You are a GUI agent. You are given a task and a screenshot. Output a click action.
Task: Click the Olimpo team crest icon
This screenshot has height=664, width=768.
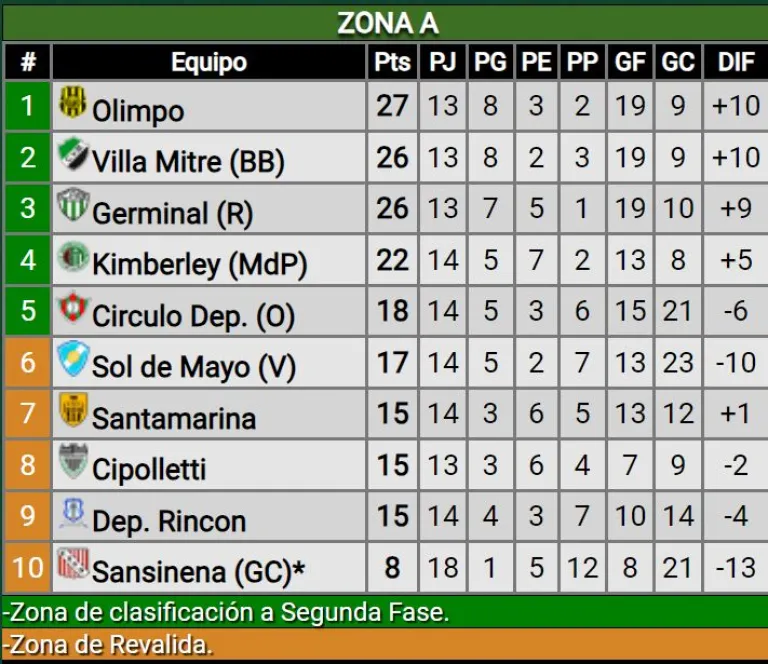click(x=72, y=102)
